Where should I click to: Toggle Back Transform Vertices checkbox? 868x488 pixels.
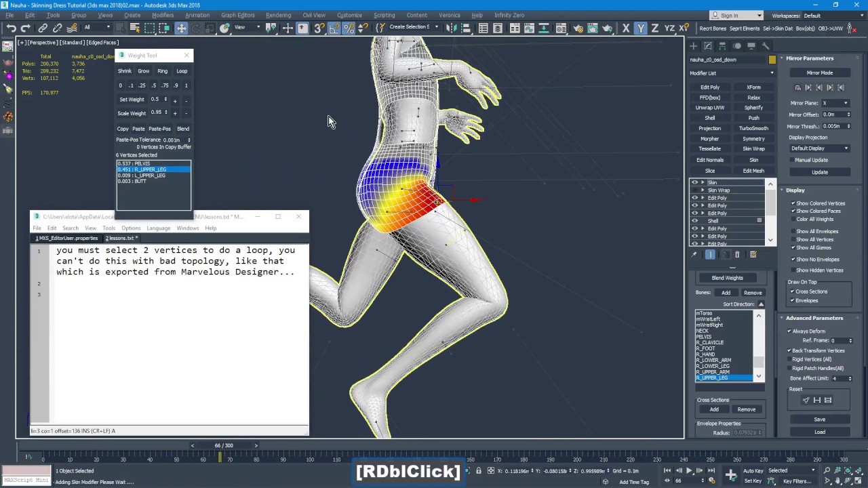tap(789, 350)
